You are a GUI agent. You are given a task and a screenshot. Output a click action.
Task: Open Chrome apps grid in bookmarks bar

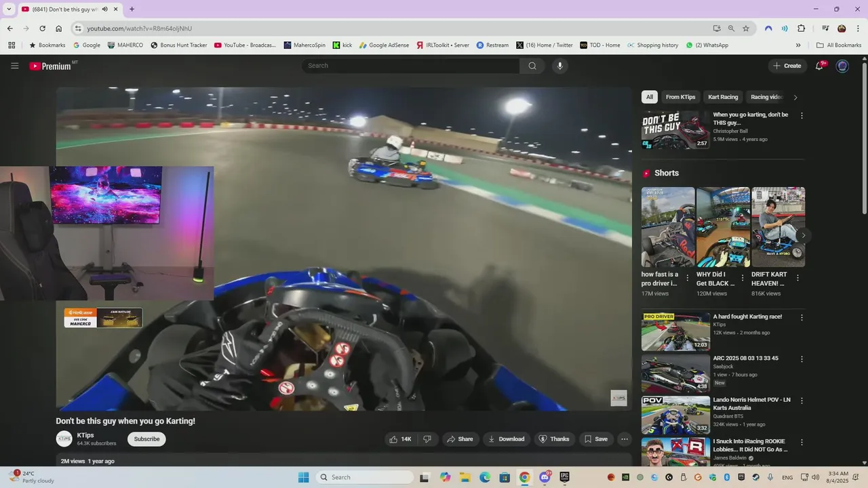(x=12, y=45)
